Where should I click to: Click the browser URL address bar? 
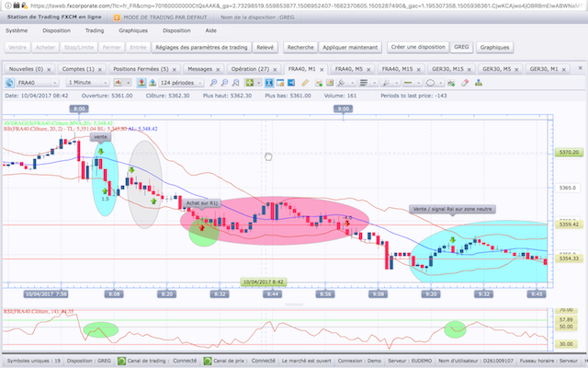pos(304,6)
